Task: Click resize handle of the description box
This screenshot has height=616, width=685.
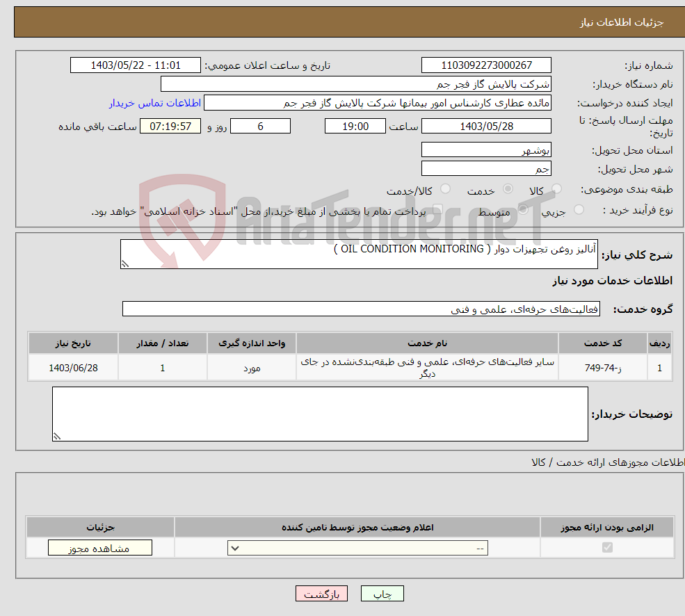Action: click(125, 264)
